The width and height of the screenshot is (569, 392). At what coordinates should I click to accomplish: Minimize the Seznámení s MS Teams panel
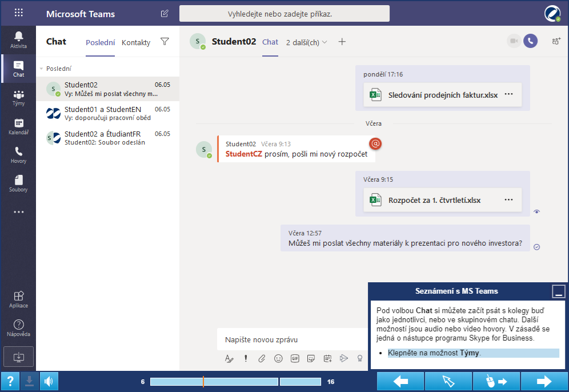(559, 291)
